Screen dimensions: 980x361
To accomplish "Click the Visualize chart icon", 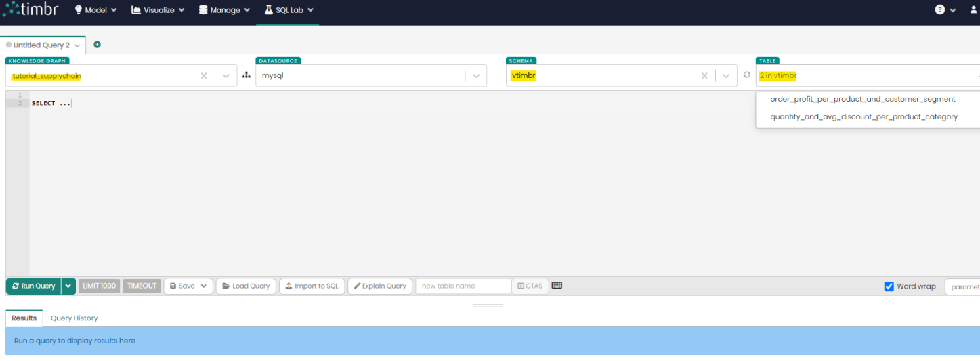I will pos(136,10).
